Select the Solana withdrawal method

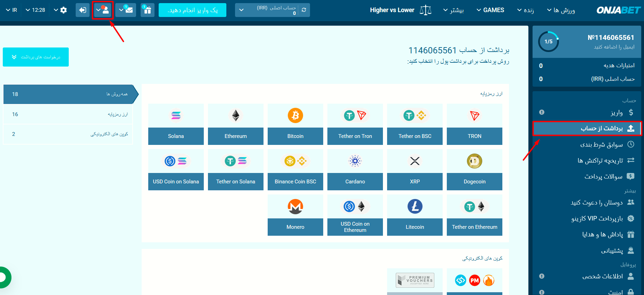click(x=176, y=124)
